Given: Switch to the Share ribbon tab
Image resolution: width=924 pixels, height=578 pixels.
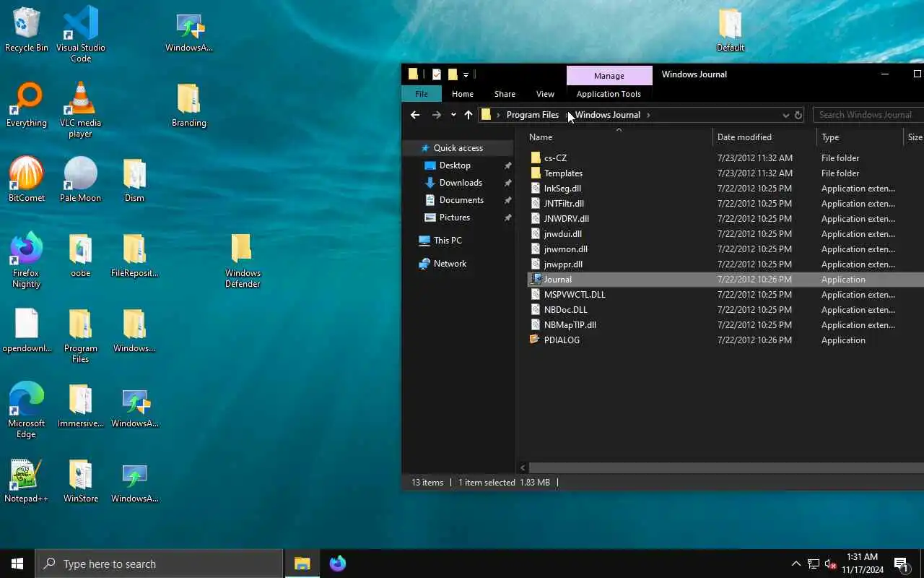Looking at the screenshot, I should 505,94.
